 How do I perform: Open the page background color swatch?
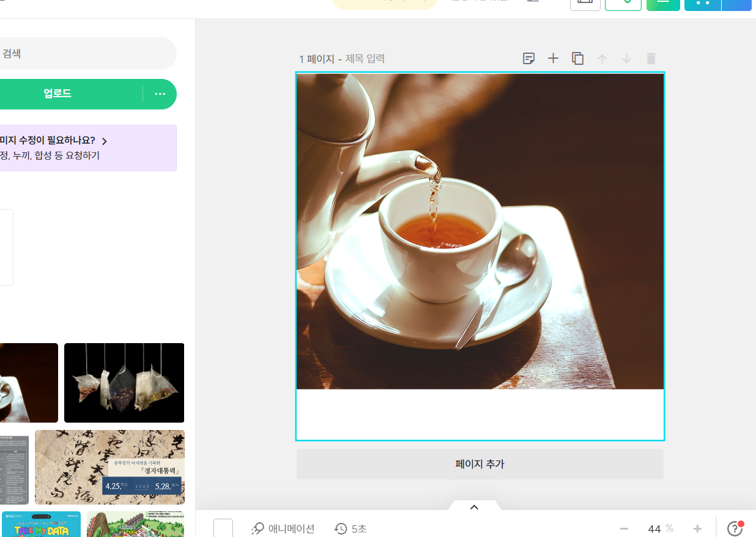tap(223, 528)
